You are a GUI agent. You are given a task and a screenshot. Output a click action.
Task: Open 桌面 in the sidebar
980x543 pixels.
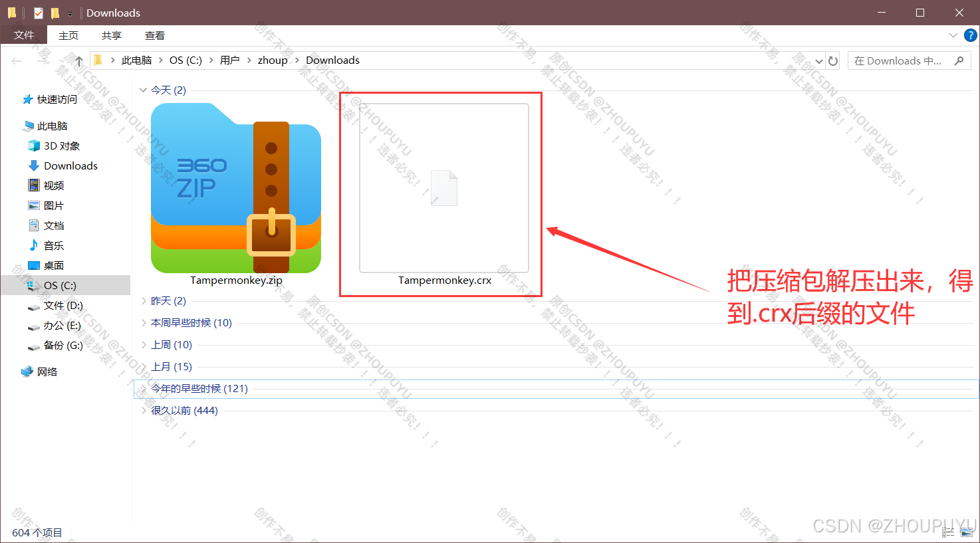[x=53, y=266]
